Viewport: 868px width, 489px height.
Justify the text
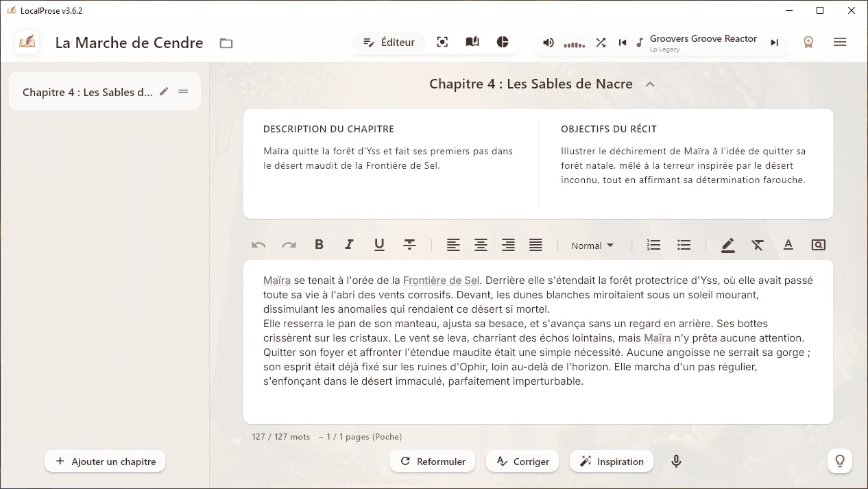(x=535, y=245)
